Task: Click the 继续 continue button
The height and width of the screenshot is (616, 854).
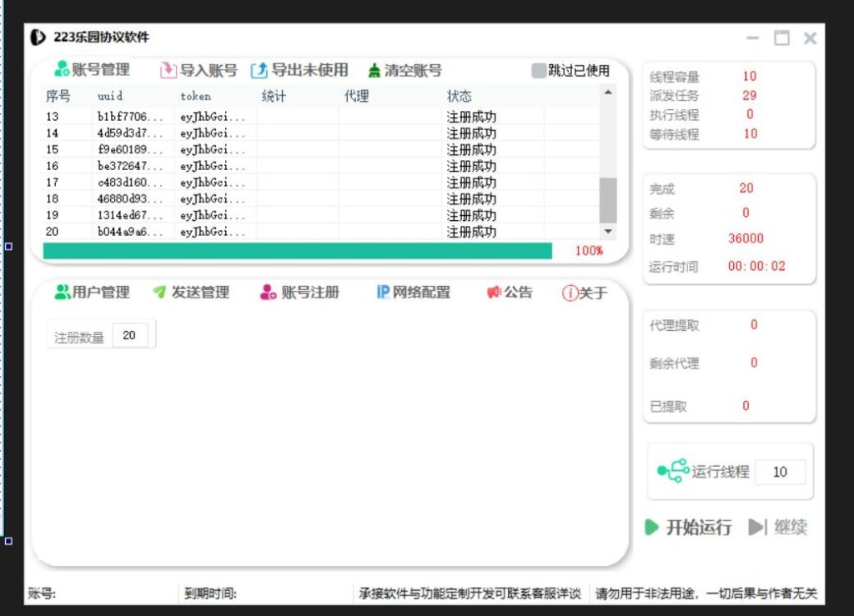Action: [x=777, y=528]
